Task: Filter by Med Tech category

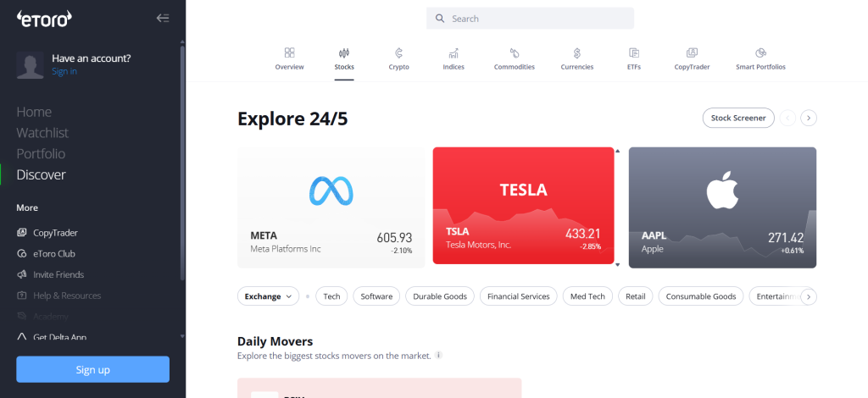Action: tap(588, 296)
